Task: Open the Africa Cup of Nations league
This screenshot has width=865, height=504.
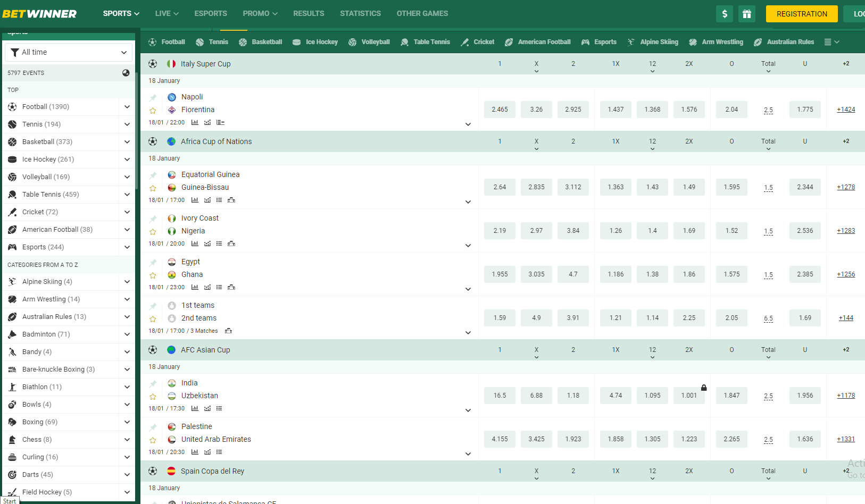Action: (216, 141)
